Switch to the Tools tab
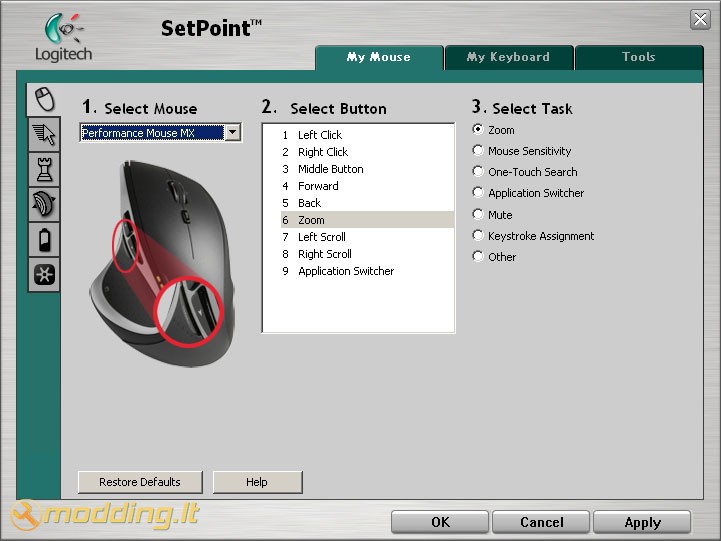The width and height of the screenshot is (721, 541). click(639, 57)
